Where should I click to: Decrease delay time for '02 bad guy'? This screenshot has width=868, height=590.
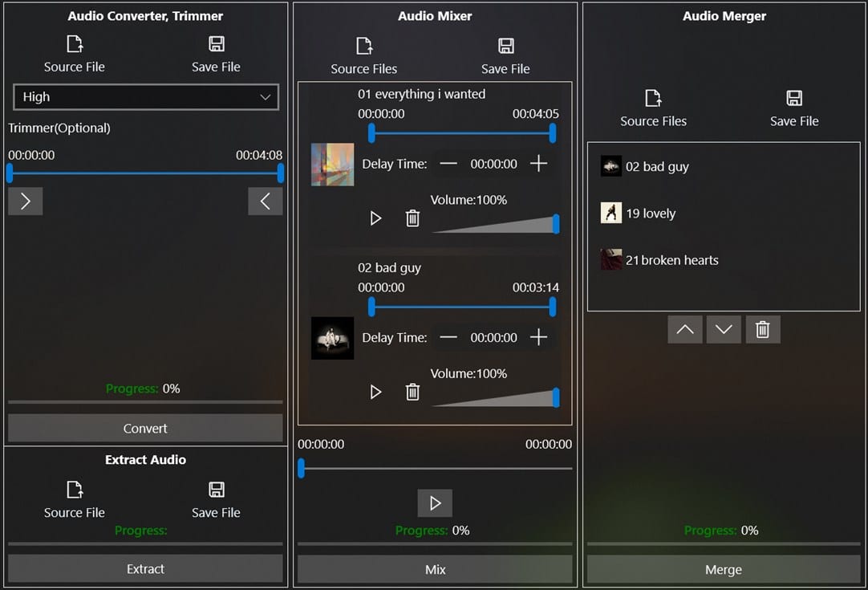(448, 337)
